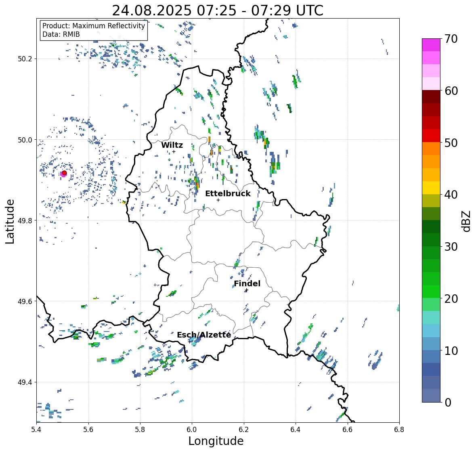Click the 20 value on the colorbar
Screen dimensions: 476x451
coord(451,298)
